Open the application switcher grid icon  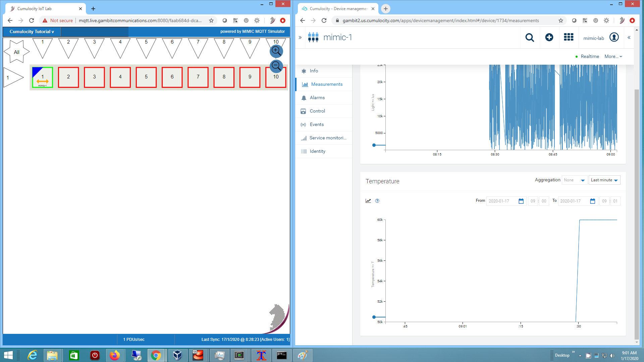pos(569,37)
